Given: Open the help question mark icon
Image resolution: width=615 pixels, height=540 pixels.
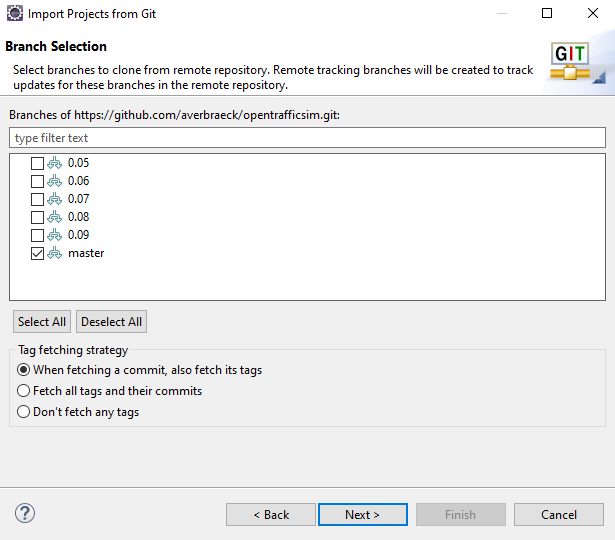Looking at the screenshot, I should pos(25,513).
